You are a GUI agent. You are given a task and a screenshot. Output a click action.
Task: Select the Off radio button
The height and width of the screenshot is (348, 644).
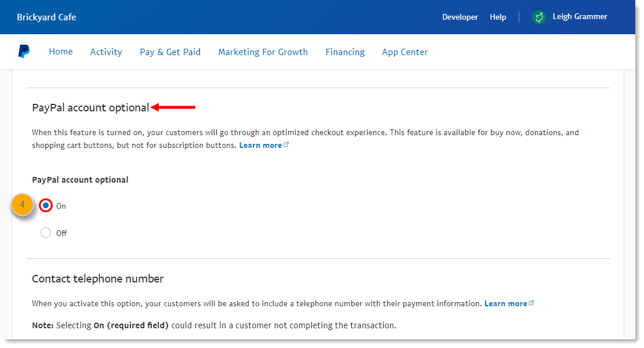coord(46,233)
